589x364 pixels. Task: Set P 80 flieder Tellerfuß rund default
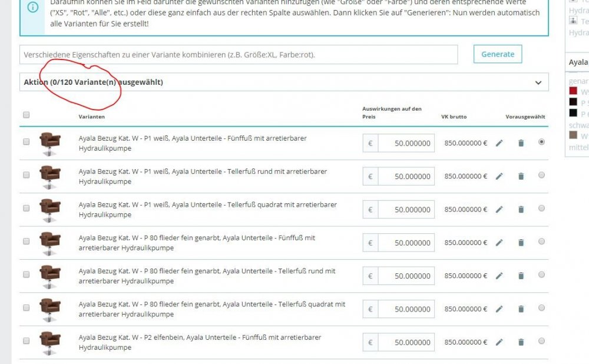(x=541, y=274)
